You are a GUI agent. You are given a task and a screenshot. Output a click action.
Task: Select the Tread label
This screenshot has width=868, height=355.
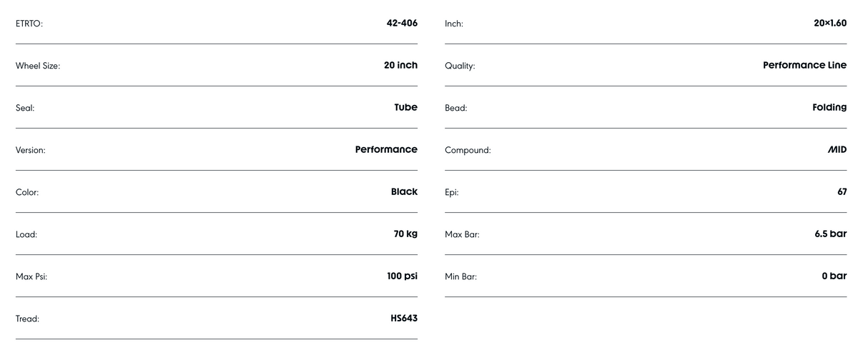pyautogui.click(x=27, y=319)
